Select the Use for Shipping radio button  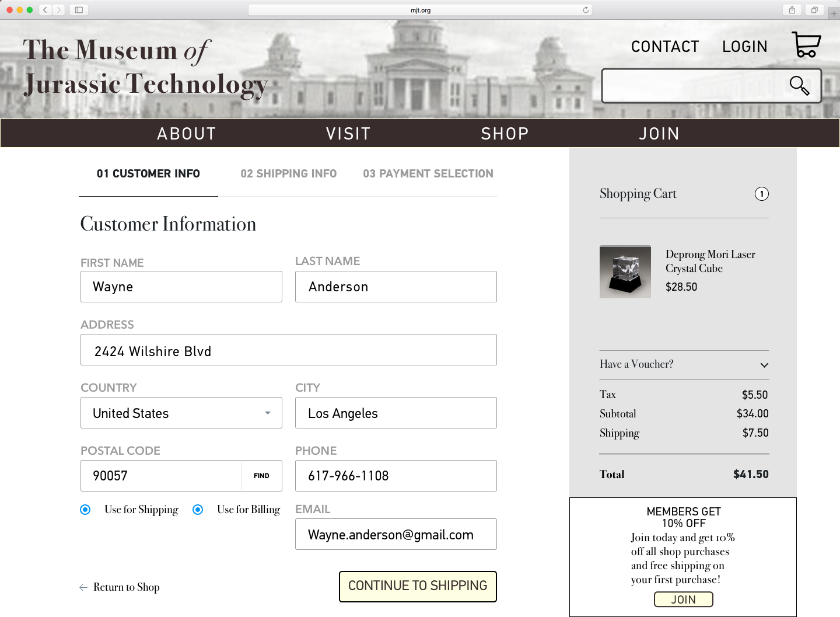click(x=85, y=510)
